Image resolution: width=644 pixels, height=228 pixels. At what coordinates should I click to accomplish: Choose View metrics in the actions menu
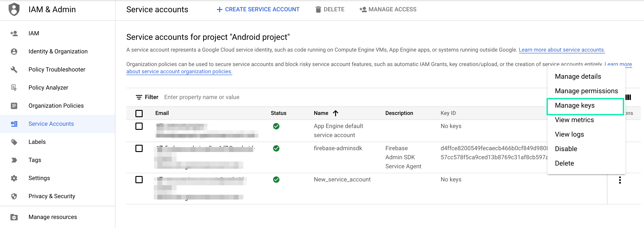pyautogui.click(x=586, y=120)
